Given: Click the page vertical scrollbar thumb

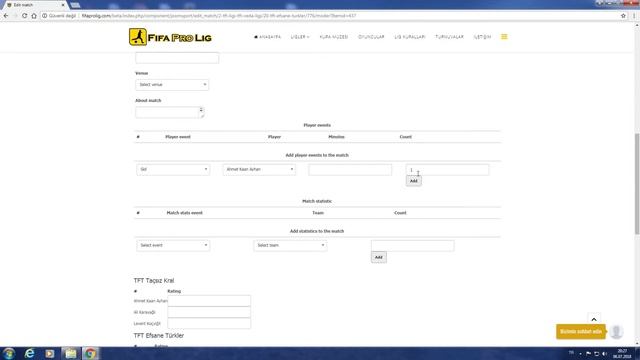Looking at the screenshot, I should (x=637, y=184).
